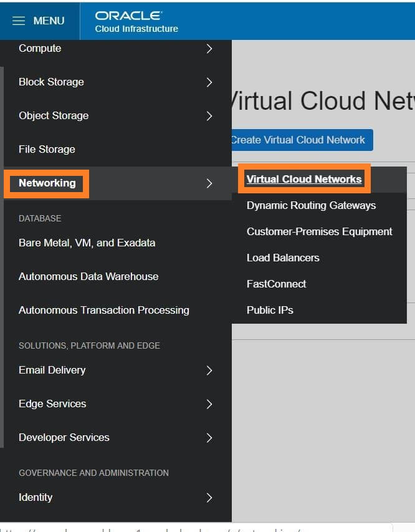Expand the Email Delivery chevron
The height and width of the screenshot is (532, 415).
(x=209, y=370)
